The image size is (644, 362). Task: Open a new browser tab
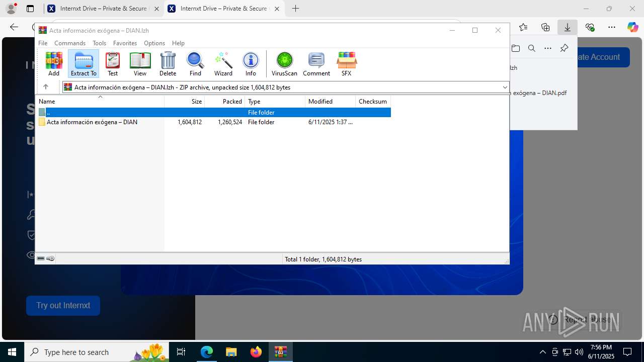[x=296, y=9]
